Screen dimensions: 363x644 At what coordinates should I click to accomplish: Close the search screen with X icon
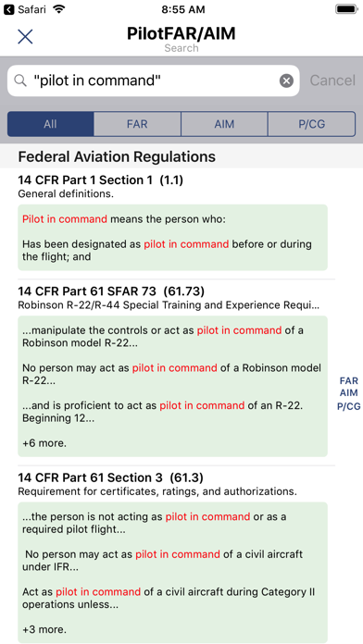click(x=25, y=37)
